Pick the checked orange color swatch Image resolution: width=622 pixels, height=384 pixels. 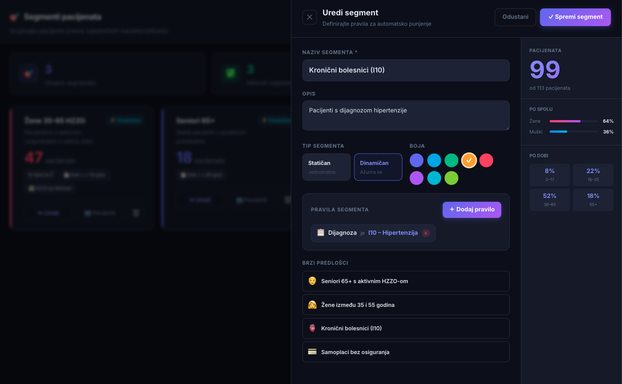469,160
